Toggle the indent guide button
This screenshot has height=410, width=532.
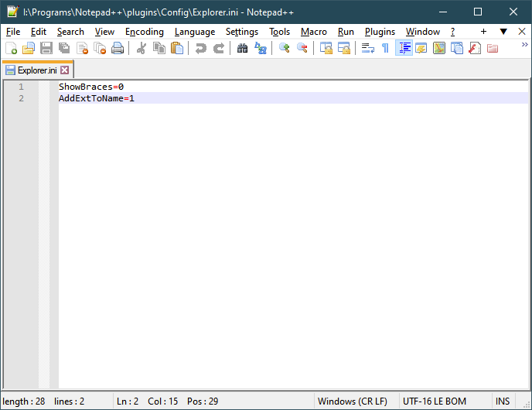pos(404,48)
